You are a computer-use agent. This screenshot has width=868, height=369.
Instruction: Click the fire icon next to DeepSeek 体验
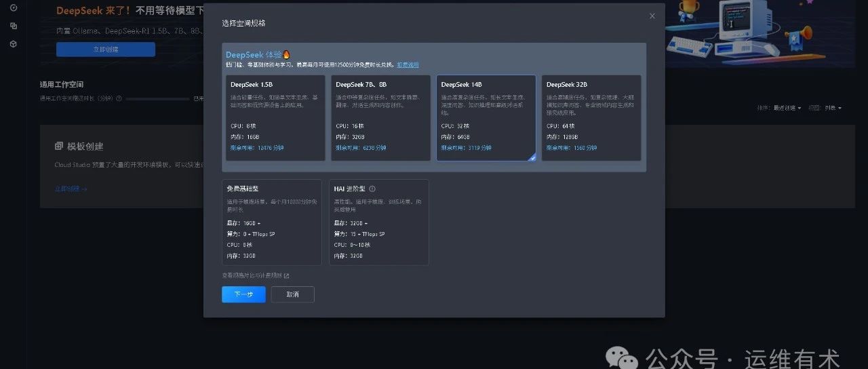(286, 54)
